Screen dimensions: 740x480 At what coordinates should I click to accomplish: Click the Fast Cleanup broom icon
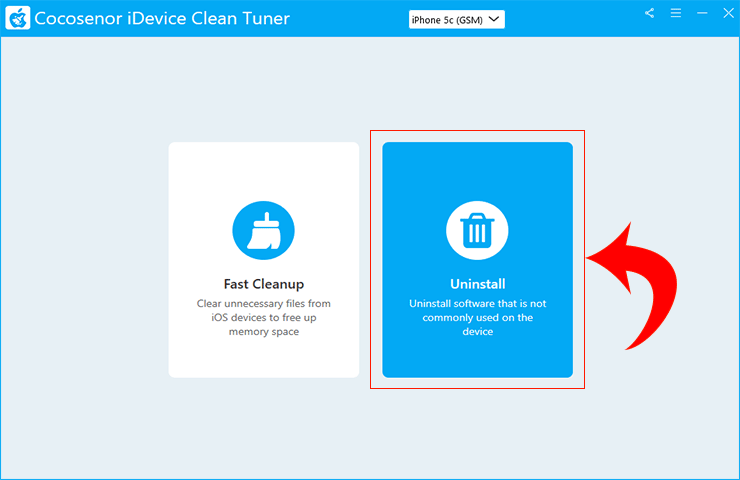[x=263, y=230]
